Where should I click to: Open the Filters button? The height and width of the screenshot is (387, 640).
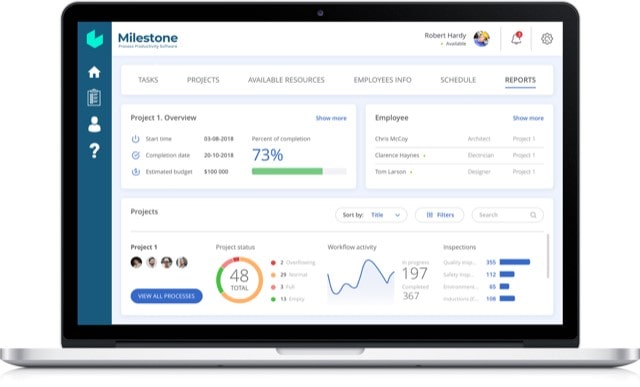[440, 215]
